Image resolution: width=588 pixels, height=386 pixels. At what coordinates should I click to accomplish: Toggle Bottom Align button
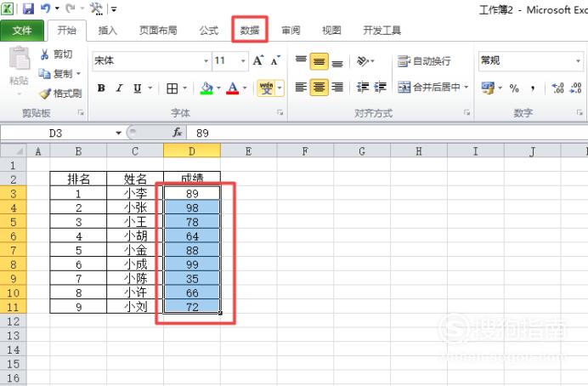[x=337, y=63]
